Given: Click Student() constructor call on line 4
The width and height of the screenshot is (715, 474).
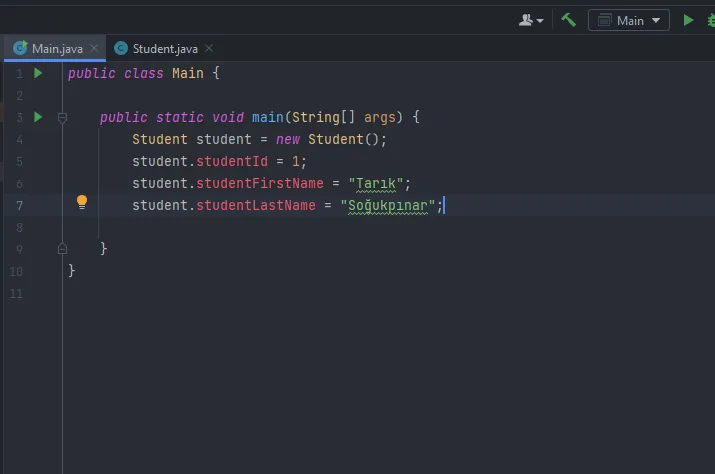Looking at the screenshot, I should point(343,139).
